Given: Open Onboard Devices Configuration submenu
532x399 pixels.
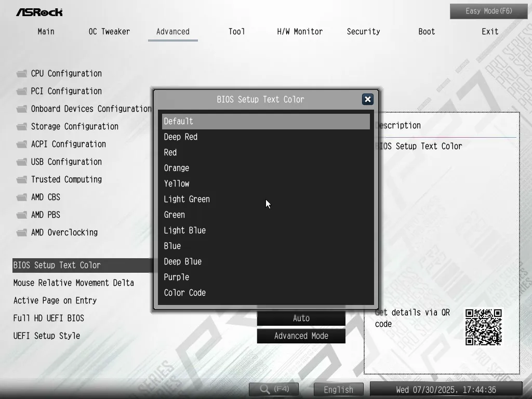Looking at the screenshot, I should 91,109.
